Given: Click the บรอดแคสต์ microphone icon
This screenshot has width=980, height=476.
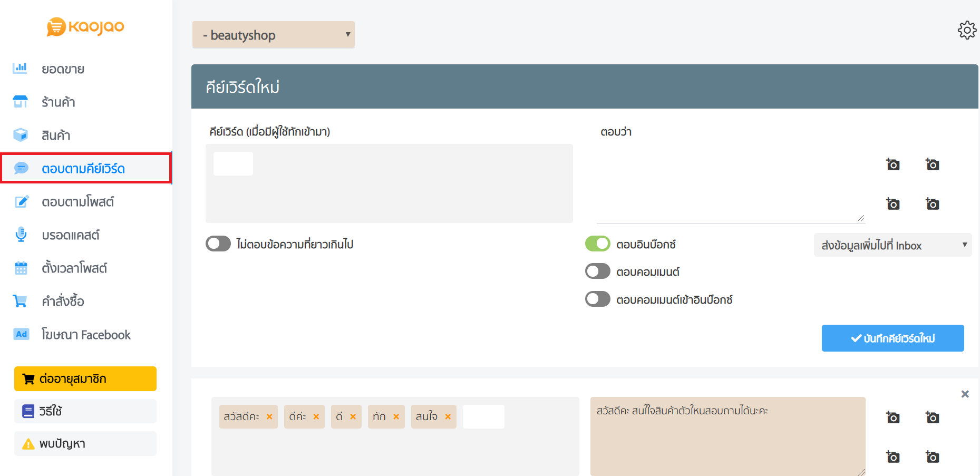Looking at the screenshot, I should pyautogui.click(x=21, y=235).
